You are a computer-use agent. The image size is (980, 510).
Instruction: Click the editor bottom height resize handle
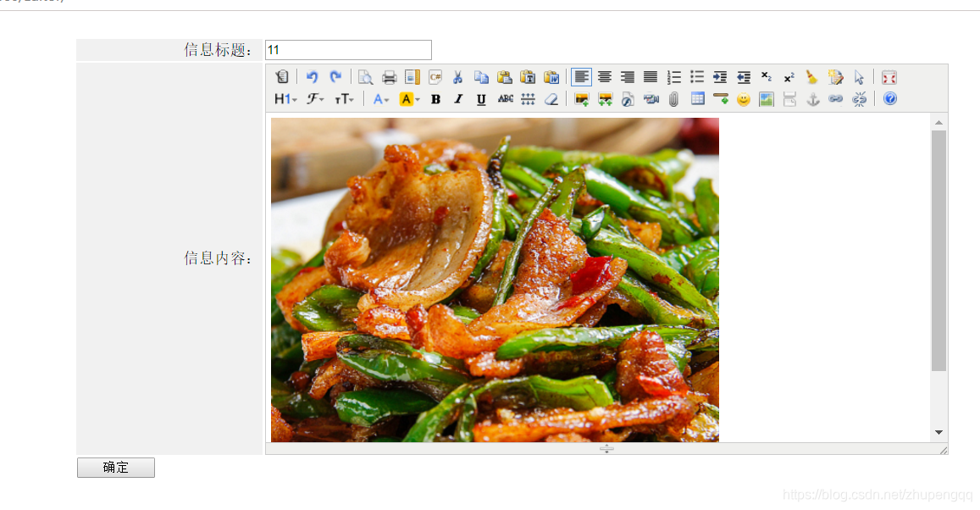606,448
